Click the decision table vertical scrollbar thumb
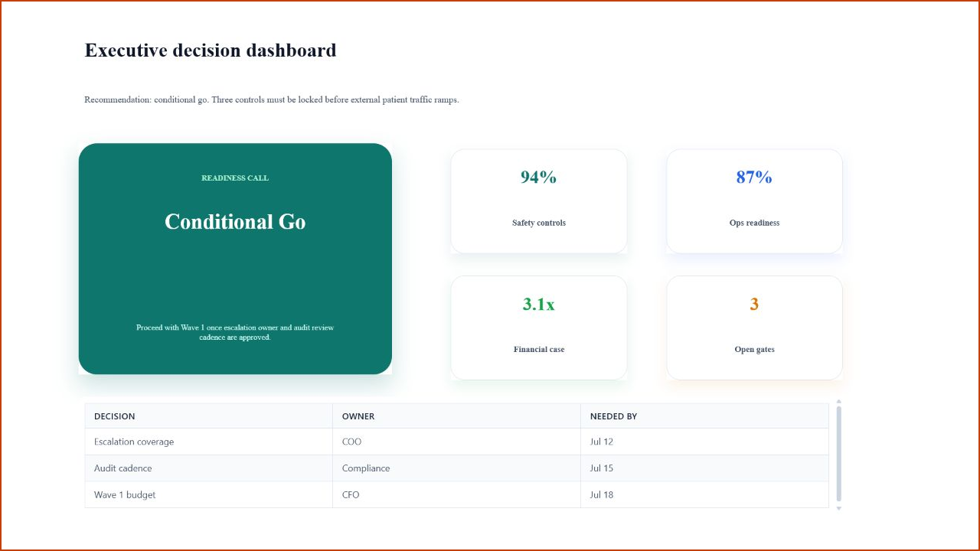 pos(838,455)
